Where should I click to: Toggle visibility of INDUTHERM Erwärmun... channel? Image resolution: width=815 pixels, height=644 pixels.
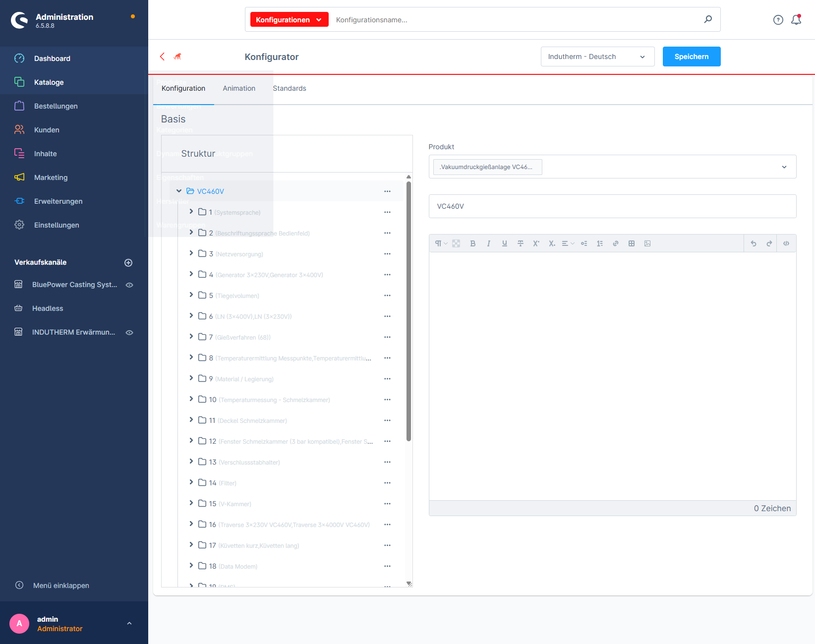[129, 332]
